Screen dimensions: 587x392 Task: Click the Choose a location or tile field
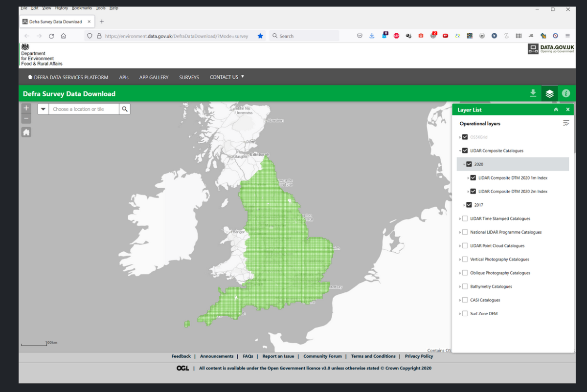click(84, 109)
